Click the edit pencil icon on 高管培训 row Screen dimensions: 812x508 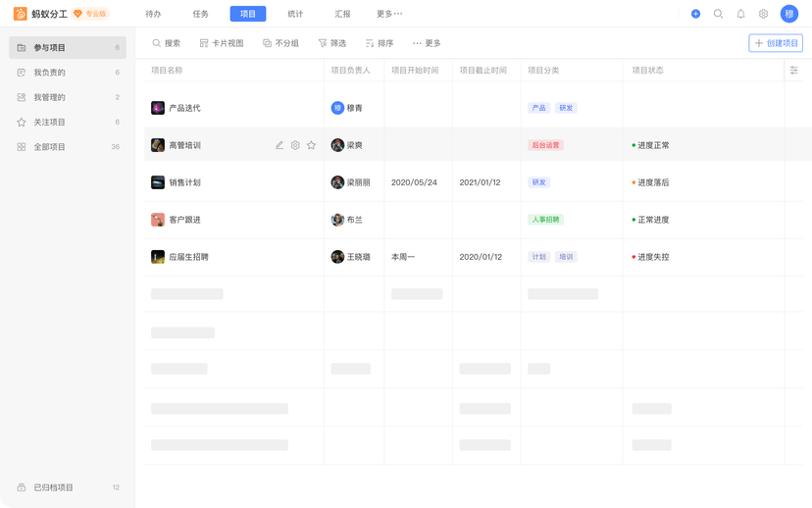pyautogui.click(x=279, y=145)
